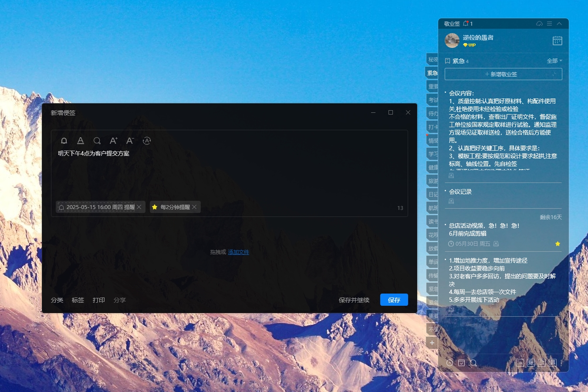Viewport: 588px width, 392px height.
Task: Click the blue 保存 button
Action: [x=394, y=300]
